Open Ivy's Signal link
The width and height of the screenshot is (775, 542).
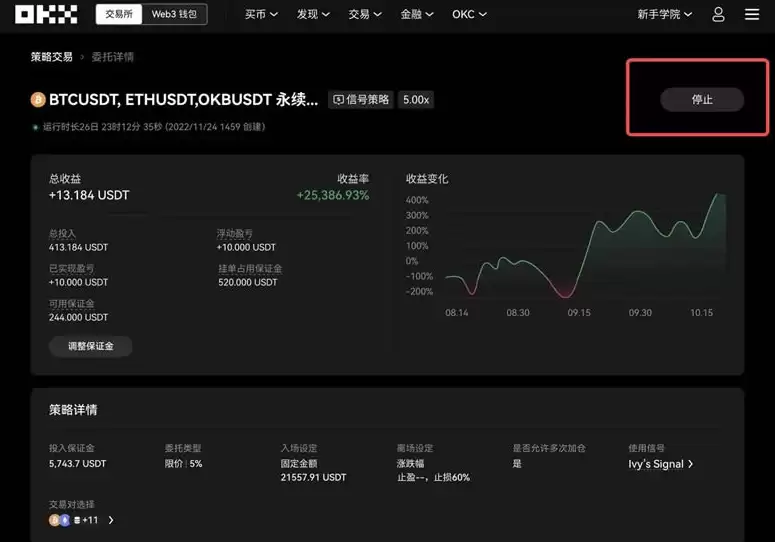(x=660, y=464)
